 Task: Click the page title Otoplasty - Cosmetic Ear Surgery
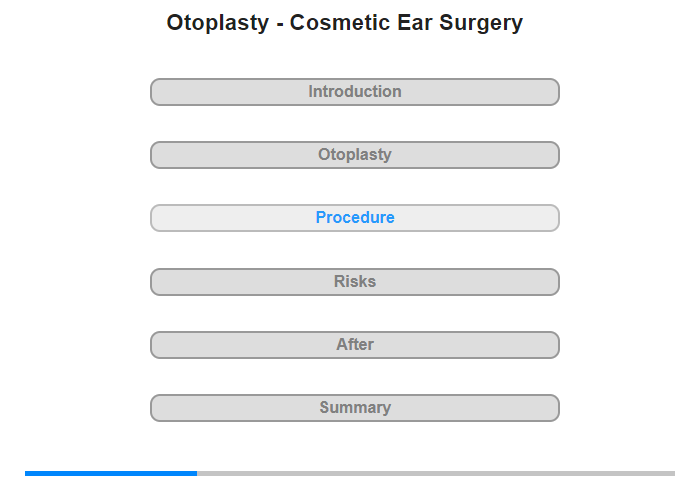(x=345, y=23)
